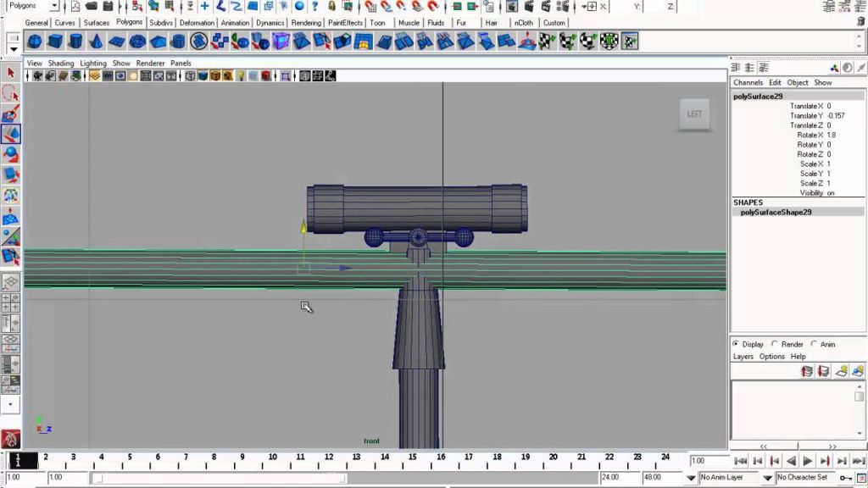Image resolution: width=868 pixels, height=488 pixels.
Task: Toggle wireframe shading in panel toolbar
Action: (x=190, y=75)
